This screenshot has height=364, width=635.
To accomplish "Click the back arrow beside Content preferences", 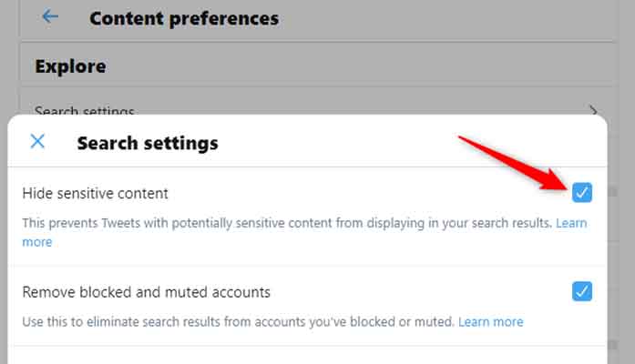I will click(x=50, y=16).
